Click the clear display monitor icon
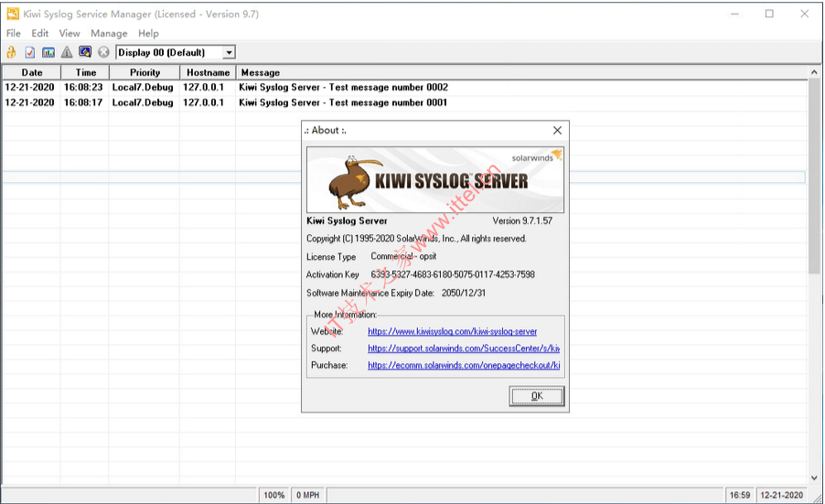The image size is (825, 504). coord(85,51)
